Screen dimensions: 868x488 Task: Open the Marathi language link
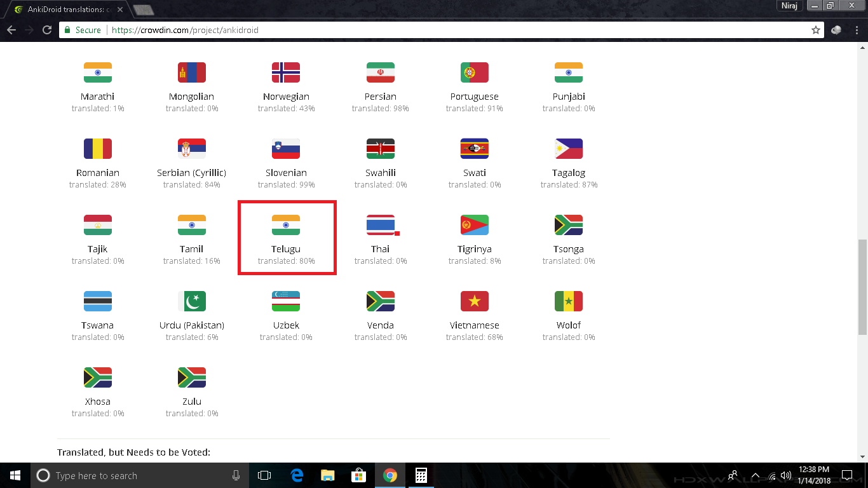[98, 97]
